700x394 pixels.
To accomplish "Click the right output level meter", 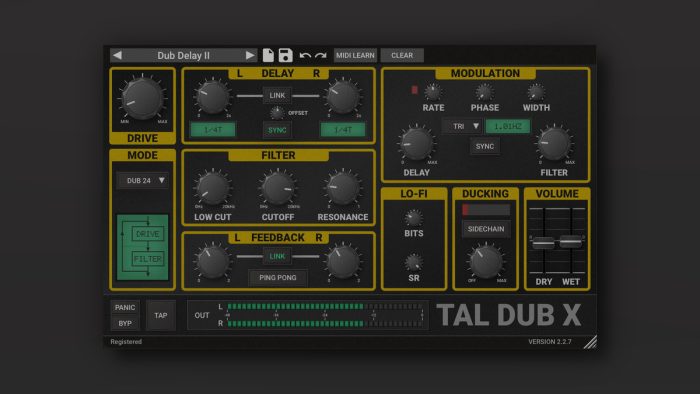I will [325, 323].
